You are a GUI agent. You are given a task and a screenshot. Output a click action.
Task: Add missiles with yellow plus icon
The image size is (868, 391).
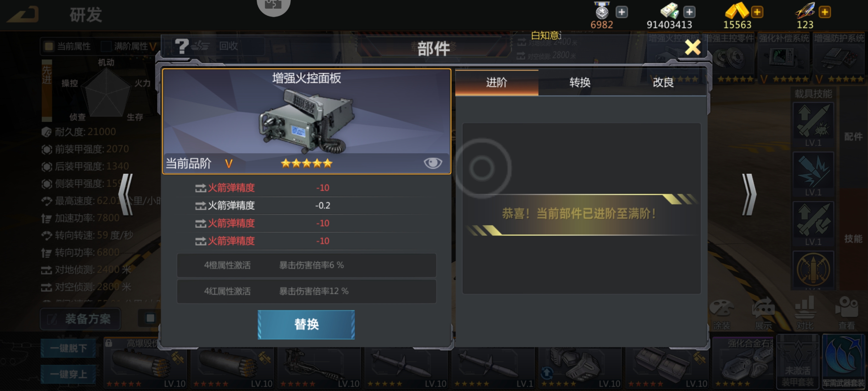click(x=825, y=12)
